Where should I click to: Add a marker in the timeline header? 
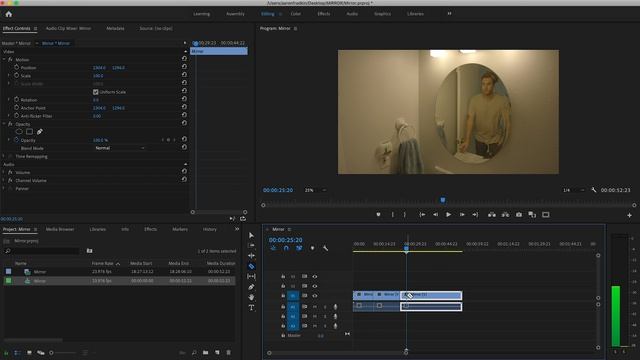pyautogui.click(x=312, y=248)
